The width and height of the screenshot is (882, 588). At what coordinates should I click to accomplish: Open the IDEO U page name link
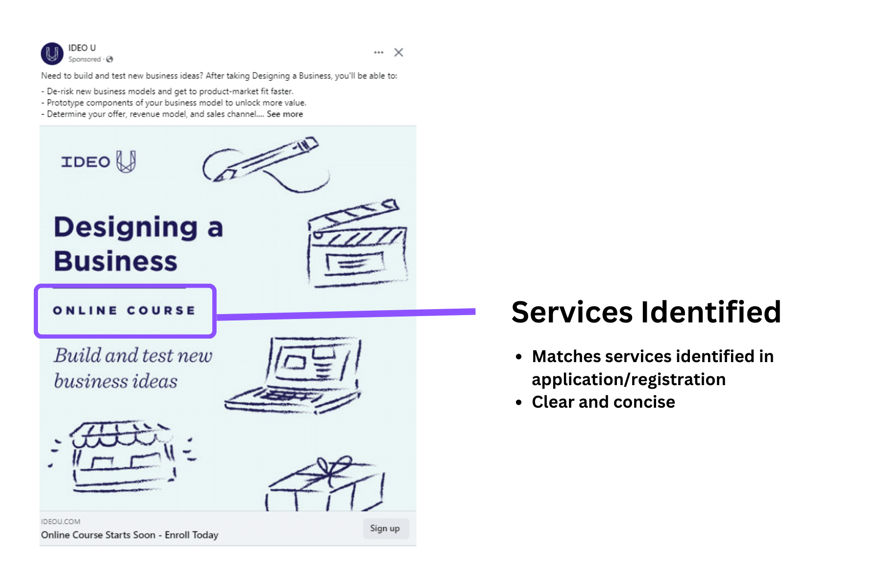pyautogui.click(x=82, y=48)
